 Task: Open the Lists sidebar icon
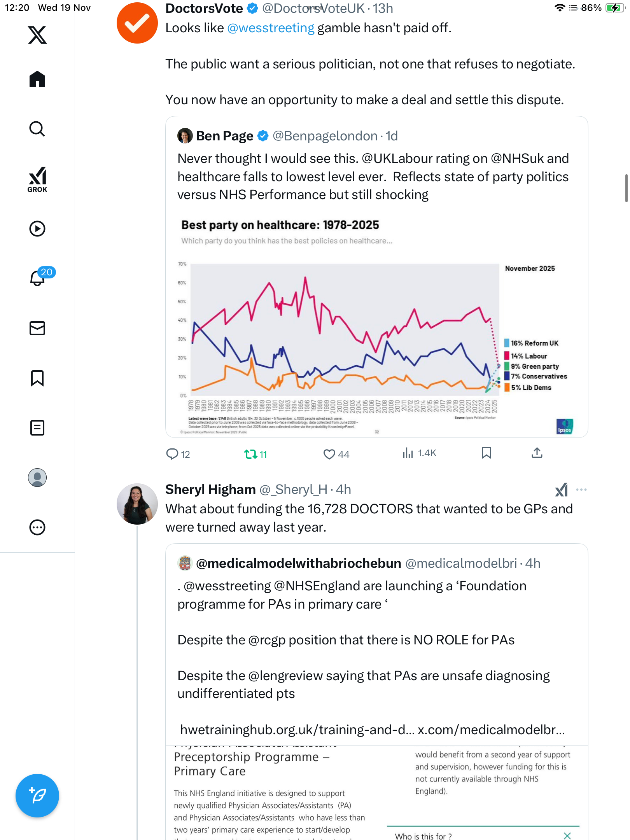pyautogui.click(x=37, y=428)
